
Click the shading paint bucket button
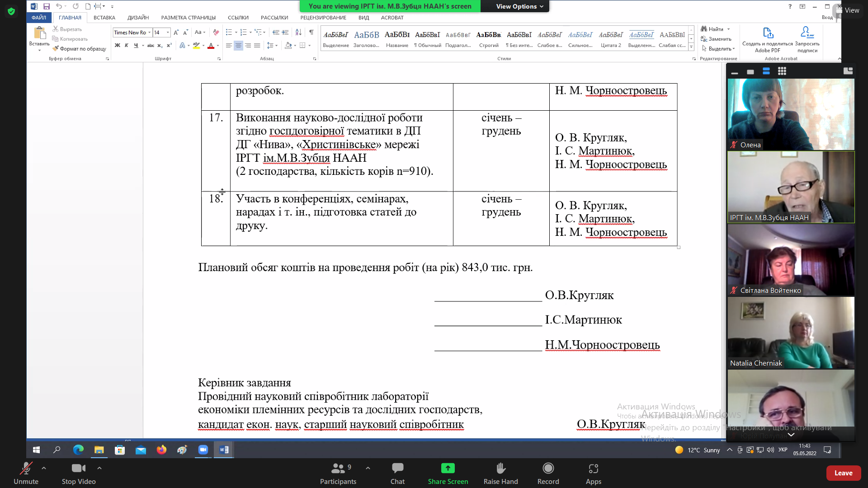[x=288, y=46]
